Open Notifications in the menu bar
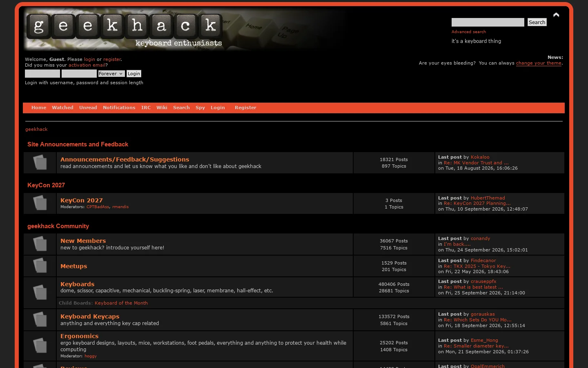 click(x=119, y=108)
